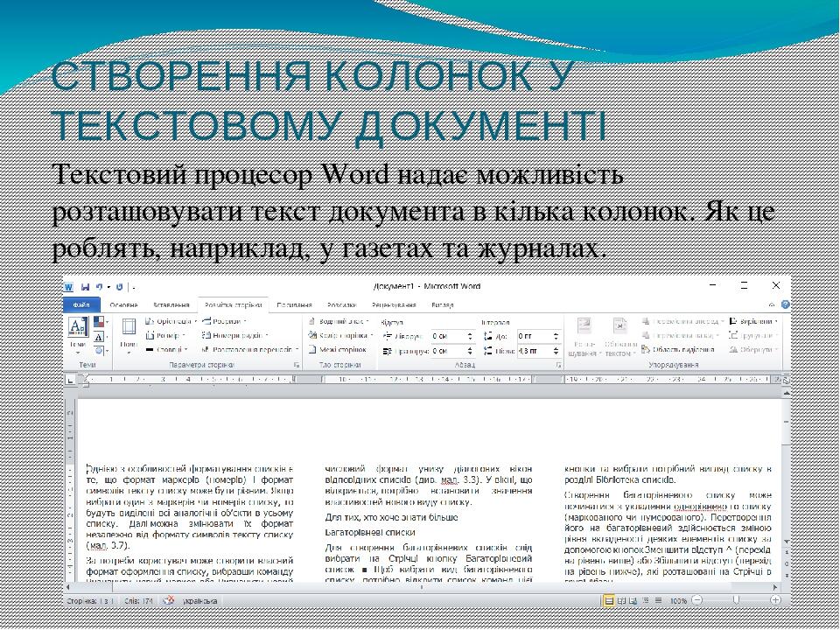Open Hyphenation dropdown
This screenshot has height=630, width=840.
tap(249, 349)
